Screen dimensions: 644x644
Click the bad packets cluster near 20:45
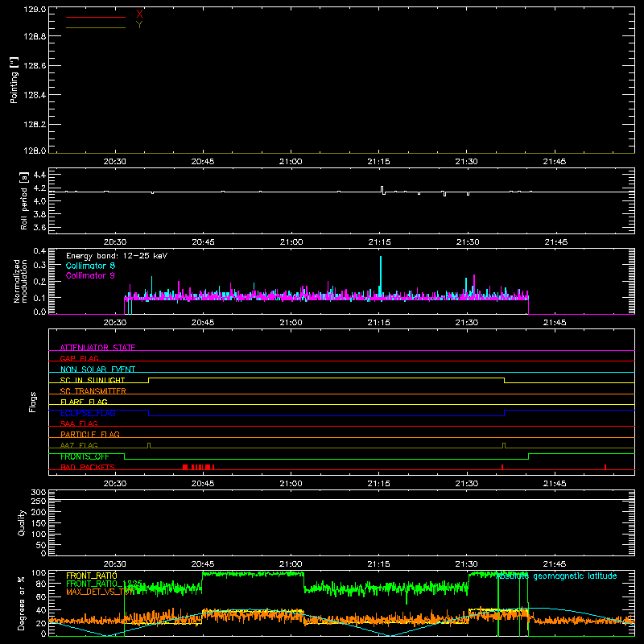[x=198, y=467]
